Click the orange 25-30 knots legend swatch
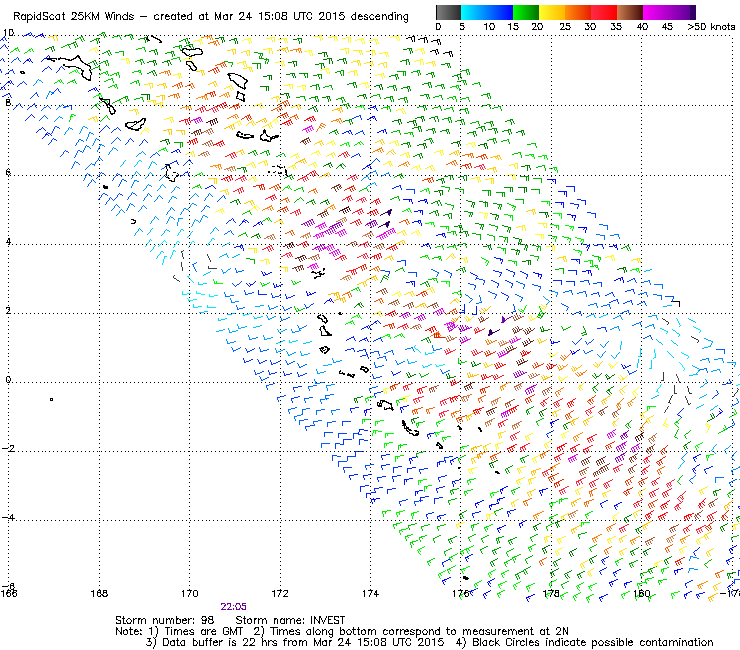740x650 pixels. [578, 12]
